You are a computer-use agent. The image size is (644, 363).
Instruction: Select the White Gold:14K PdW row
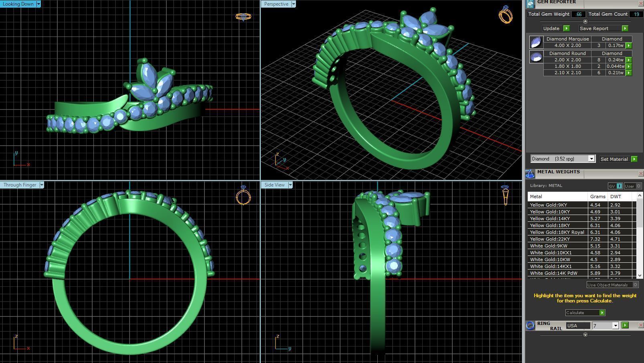pos(582,273)
